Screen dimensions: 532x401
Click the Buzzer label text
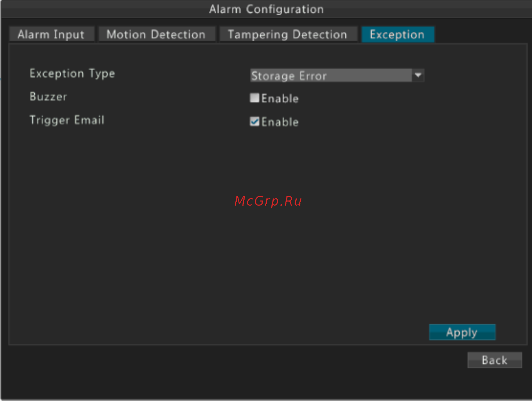pos(48,96)
